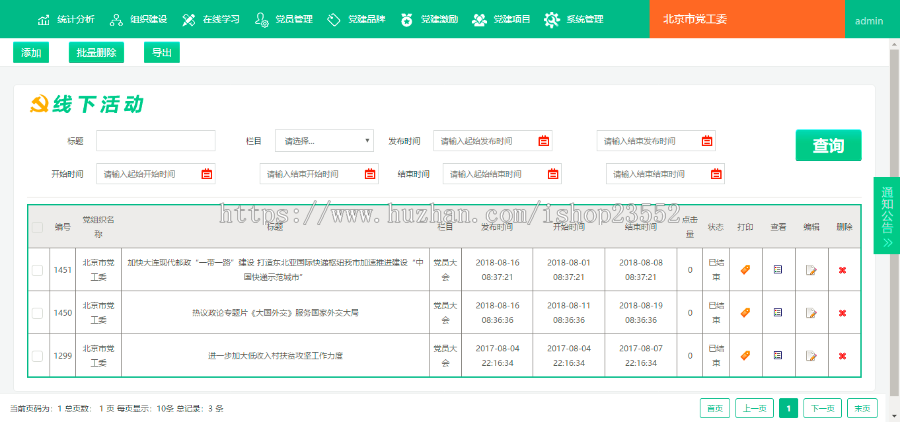The width and height of the screenshot is (900, 422).
Task: Go to the 系统管理 menu
Action: point(574,20)
